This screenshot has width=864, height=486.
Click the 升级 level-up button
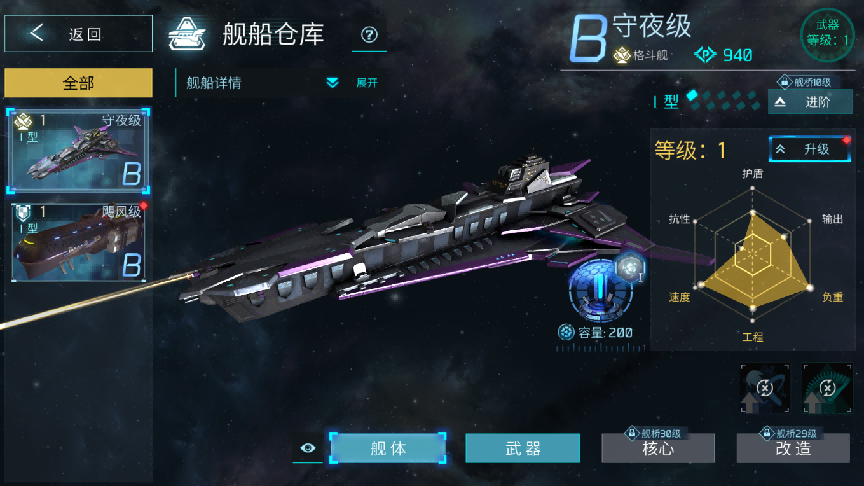tap(810, 149)
